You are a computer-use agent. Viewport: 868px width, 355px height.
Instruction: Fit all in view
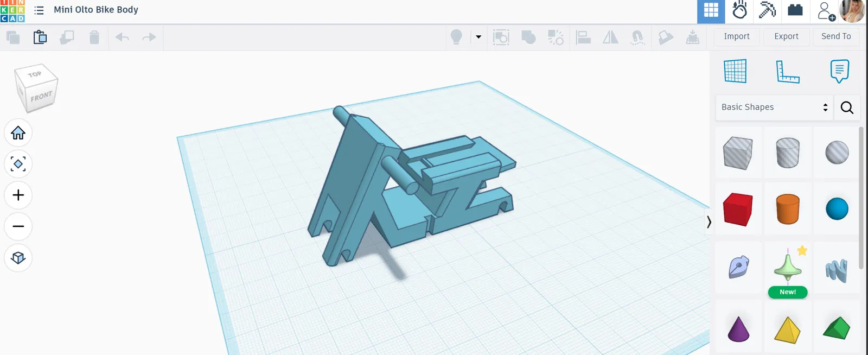click(18, 164)
